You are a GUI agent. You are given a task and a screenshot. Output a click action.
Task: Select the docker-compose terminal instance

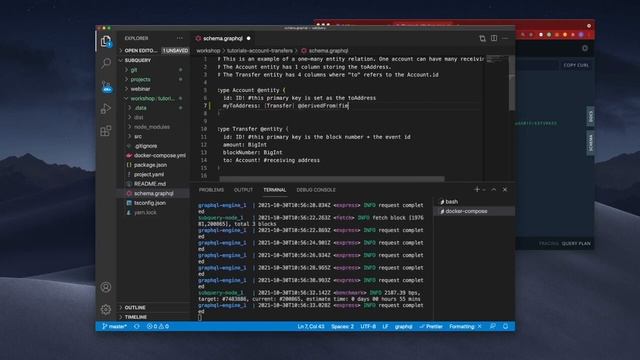click(x=473, y=211)
